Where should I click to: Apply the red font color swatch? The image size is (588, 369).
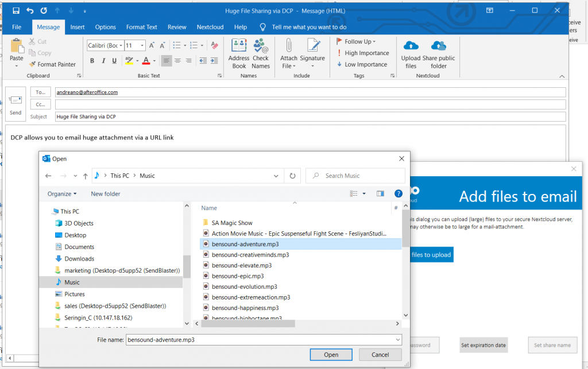tap(146, 61)
